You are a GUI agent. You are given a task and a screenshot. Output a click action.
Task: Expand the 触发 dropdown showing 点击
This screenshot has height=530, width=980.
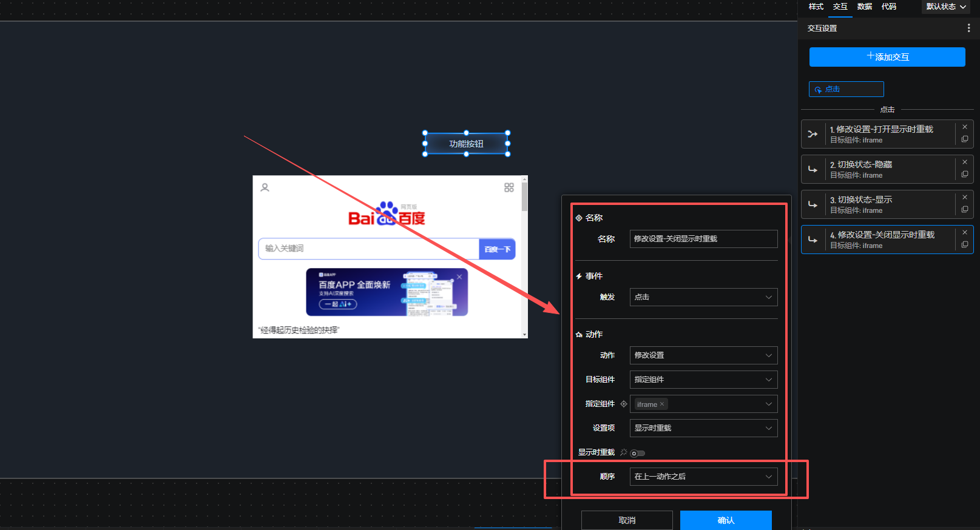click(x=703, y=297)
